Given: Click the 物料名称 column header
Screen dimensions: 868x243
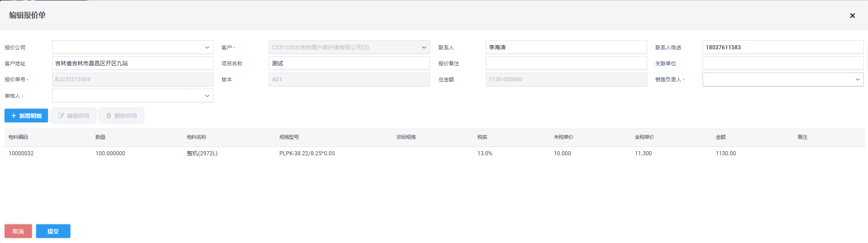Looking at the screenshot, I should pos(197,137).
